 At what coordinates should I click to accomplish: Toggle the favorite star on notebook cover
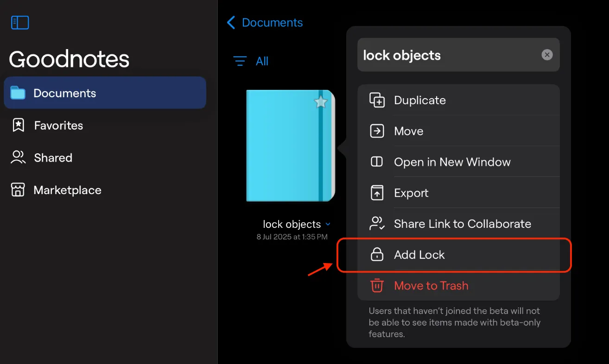320,102
